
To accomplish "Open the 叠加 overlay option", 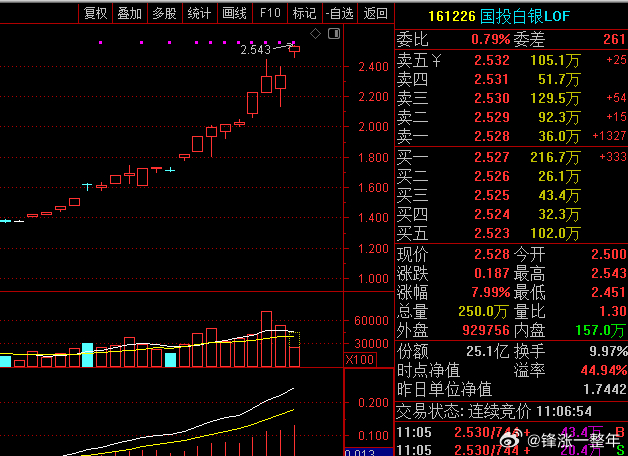I will coord(130,13).
